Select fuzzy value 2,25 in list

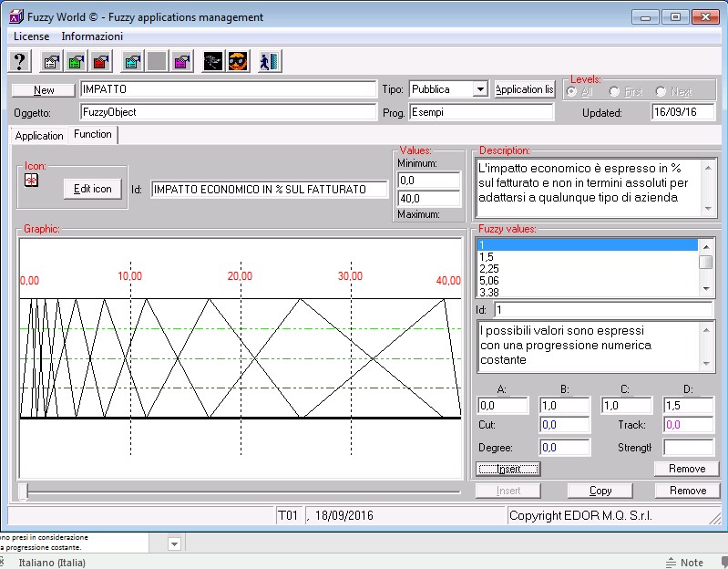tap(588, 268)
